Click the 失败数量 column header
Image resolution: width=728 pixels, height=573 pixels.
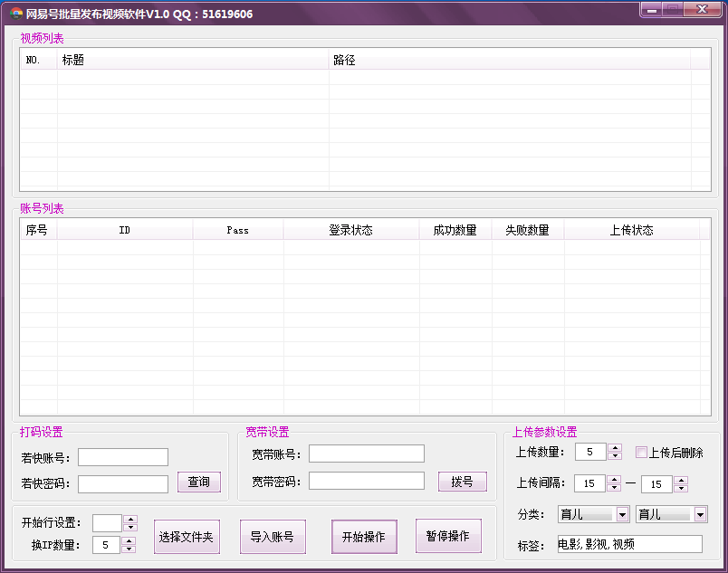point(528,230)
